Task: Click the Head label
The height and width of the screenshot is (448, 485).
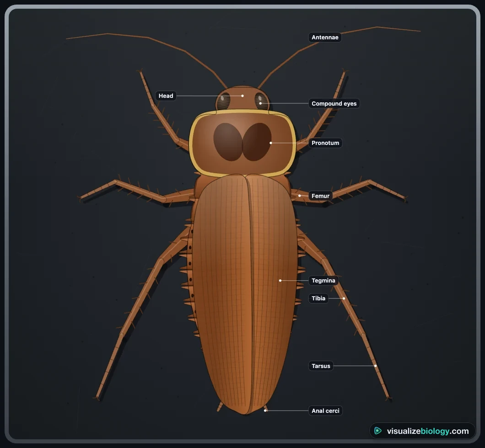Action: click(x=166, y=96)
